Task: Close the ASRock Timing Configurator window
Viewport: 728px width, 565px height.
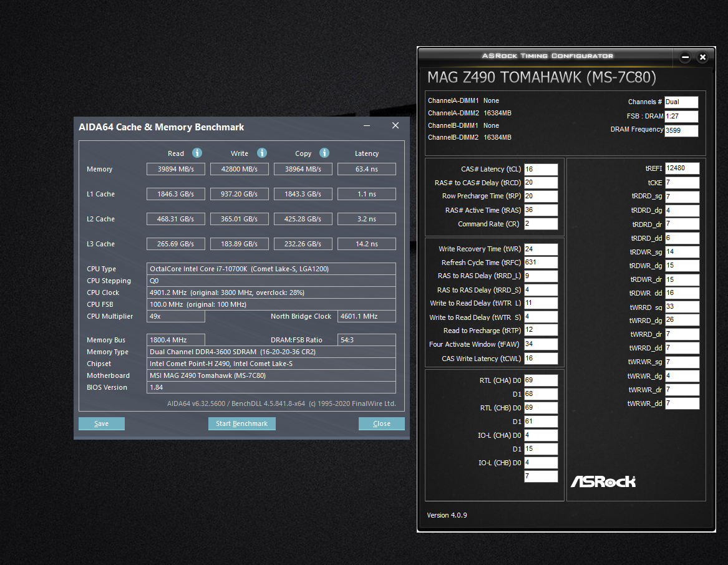Action: click(x=702, y=57)
